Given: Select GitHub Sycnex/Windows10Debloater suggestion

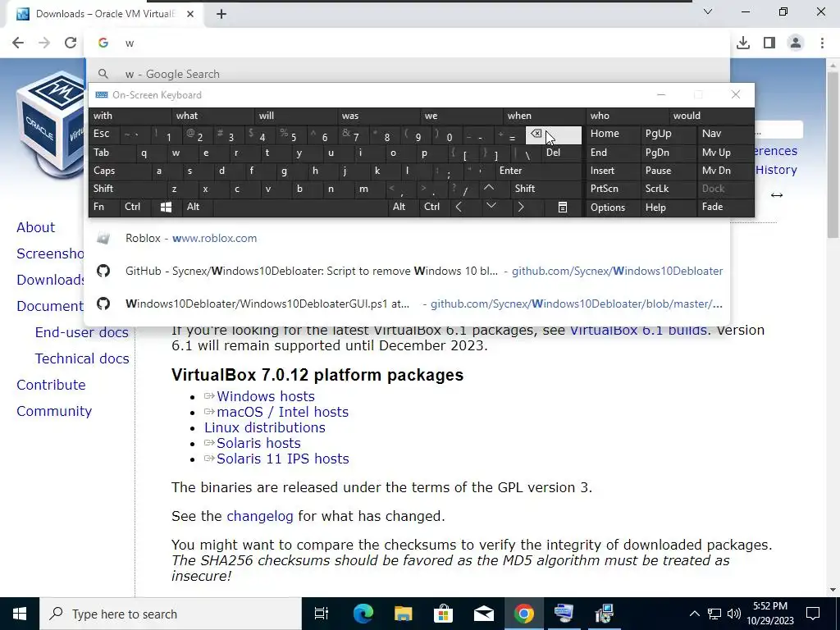Looking at the screenshot, I should (407, 271).
